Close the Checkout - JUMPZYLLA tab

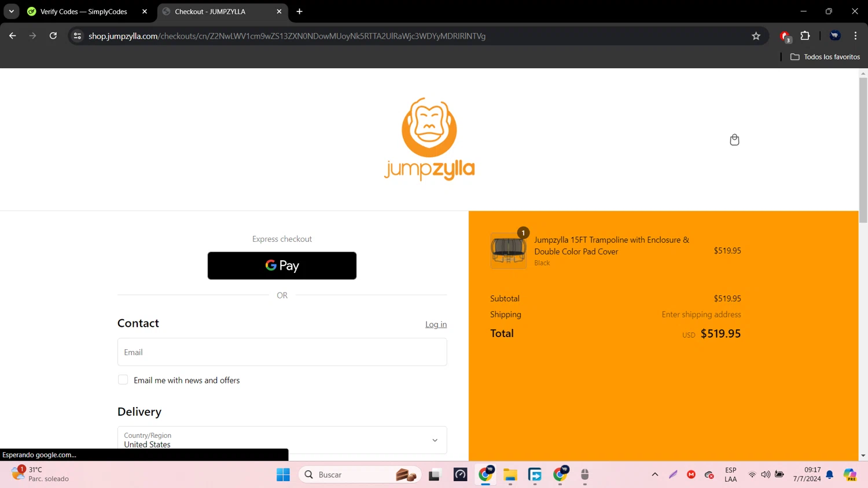click(279, 12)
